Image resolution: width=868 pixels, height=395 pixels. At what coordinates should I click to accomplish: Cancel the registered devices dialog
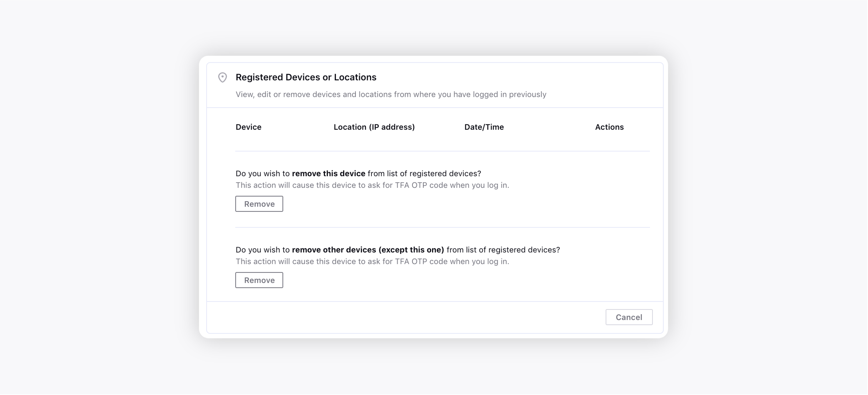629,317
